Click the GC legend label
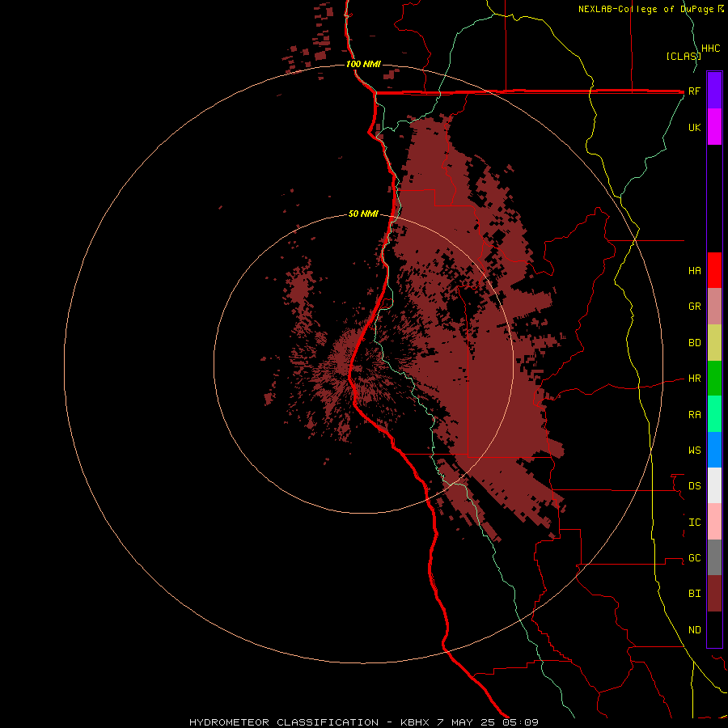Screen dimensions: 728x728 (x=694, y=558)
